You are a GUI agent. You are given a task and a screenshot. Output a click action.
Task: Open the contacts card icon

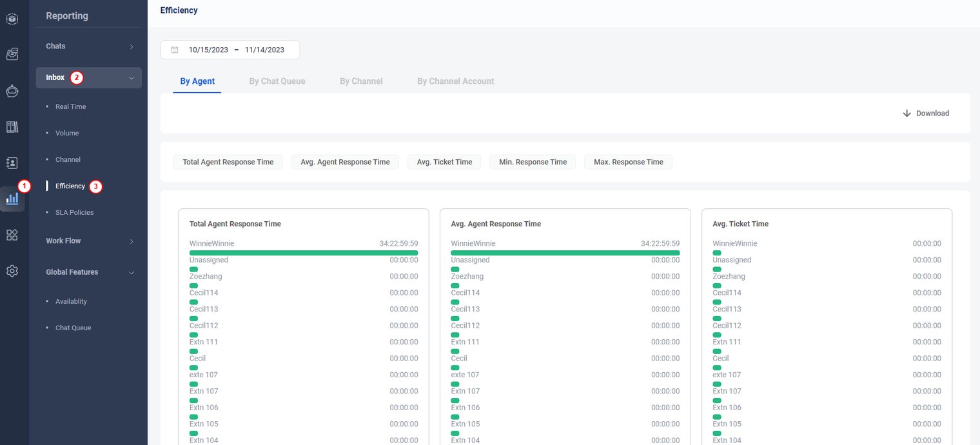tap(12, 163)
